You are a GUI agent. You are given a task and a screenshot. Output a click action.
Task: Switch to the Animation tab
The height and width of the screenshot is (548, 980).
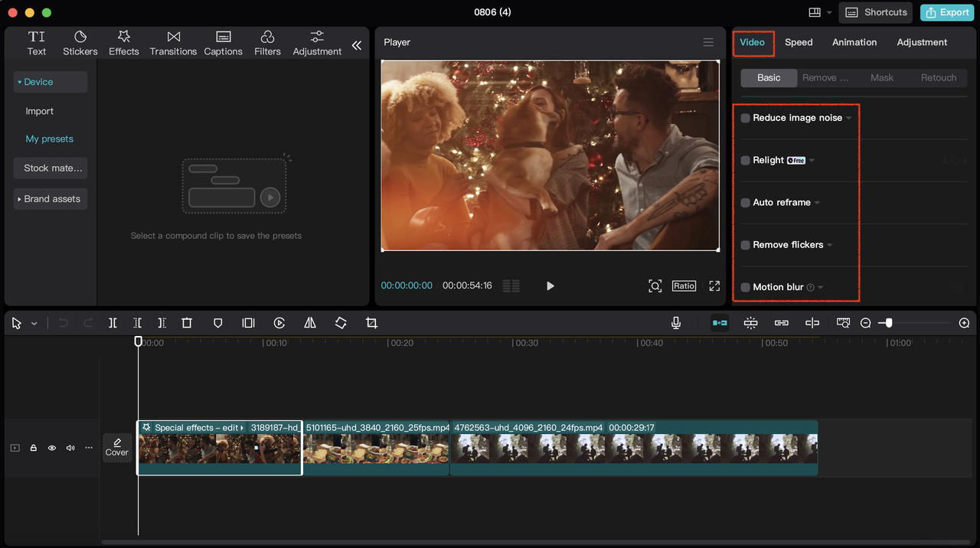(x=854, y=42)
